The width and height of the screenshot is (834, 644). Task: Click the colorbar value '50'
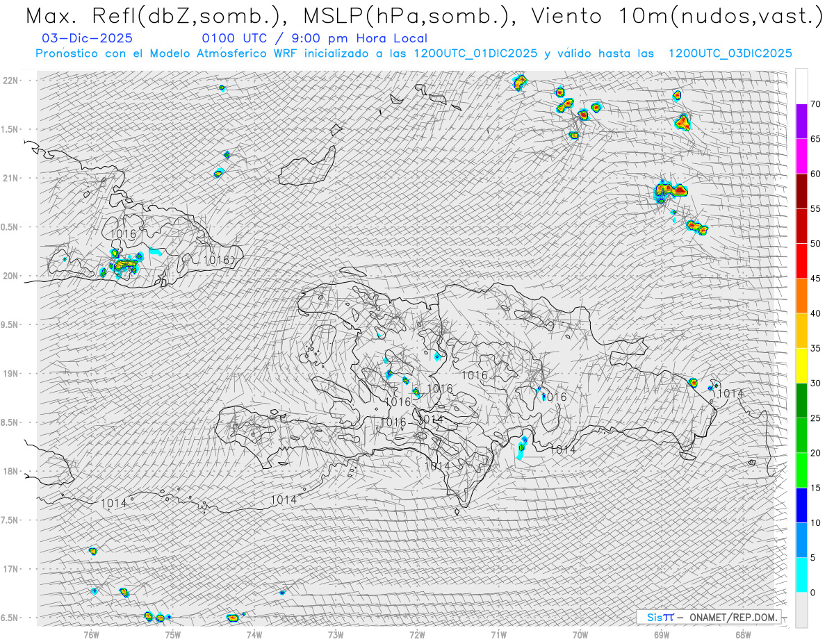[816, 244]
